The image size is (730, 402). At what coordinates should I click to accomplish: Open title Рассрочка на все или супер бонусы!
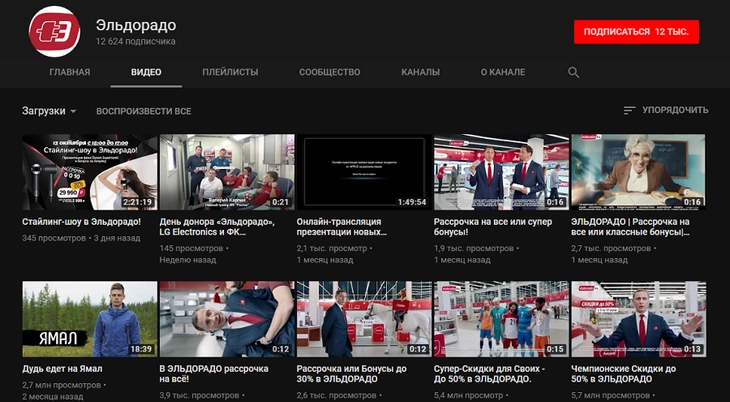[493, 227]
